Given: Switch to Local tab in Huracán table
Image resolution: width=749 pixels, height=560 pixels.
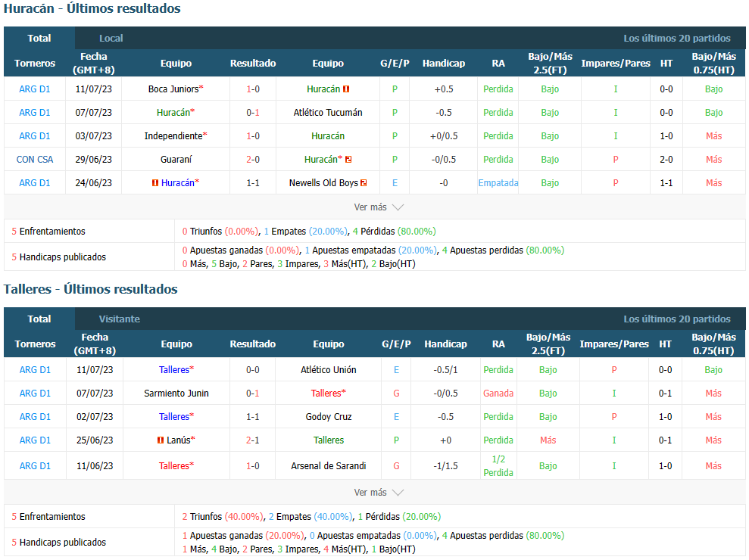Looking at the screenshot, I should click(111, 38).
